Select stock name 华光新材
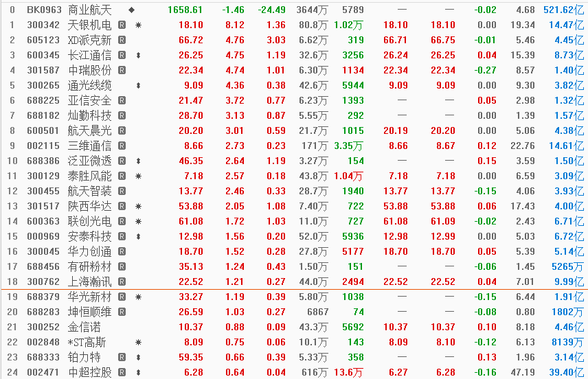Screen dimensions: 588x379 (89, 297)
